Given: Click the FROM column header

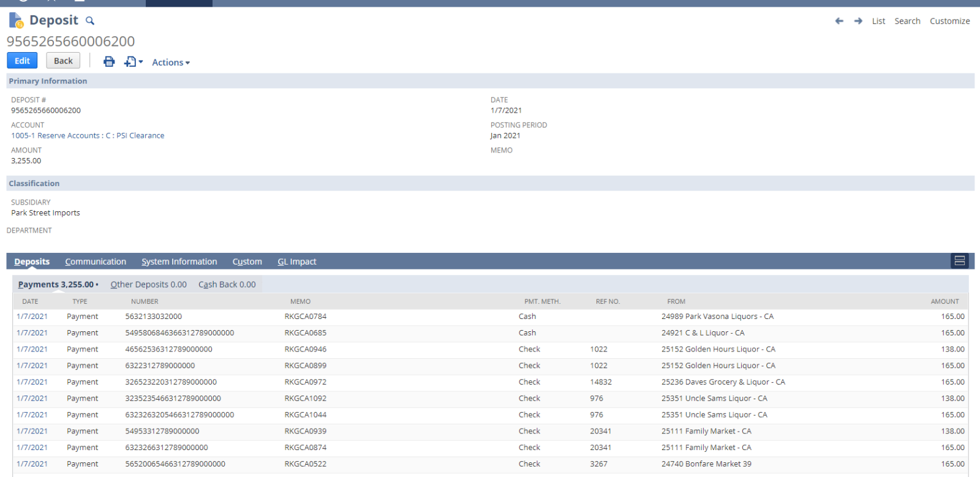Looking at the screenshot, I should coord(676,301).
